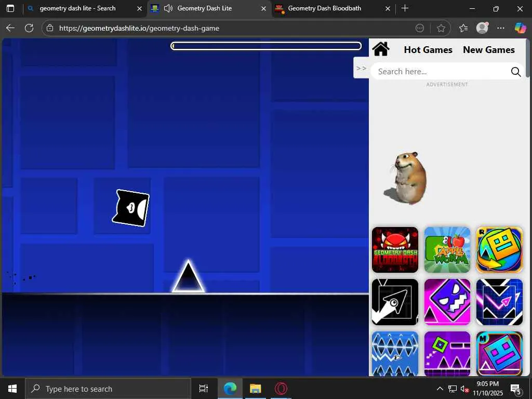Refresh the current page

coord(29,28)
